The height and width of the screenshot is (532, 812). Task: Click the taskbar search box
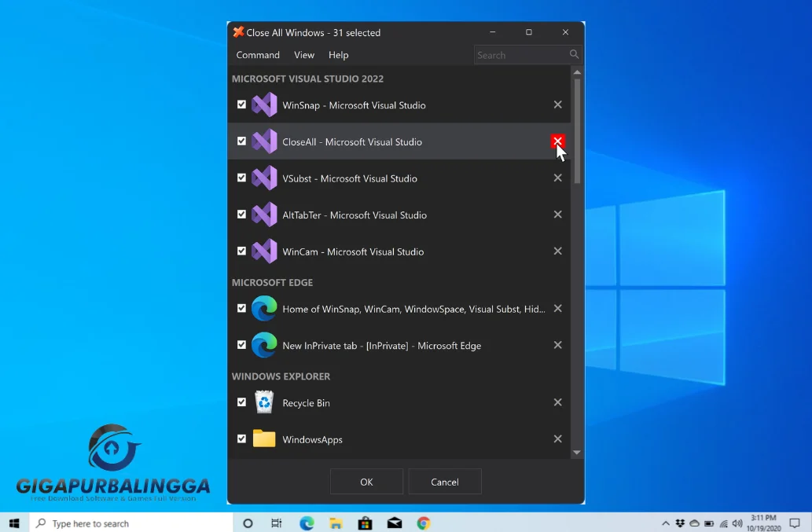(x=131, y=523)
